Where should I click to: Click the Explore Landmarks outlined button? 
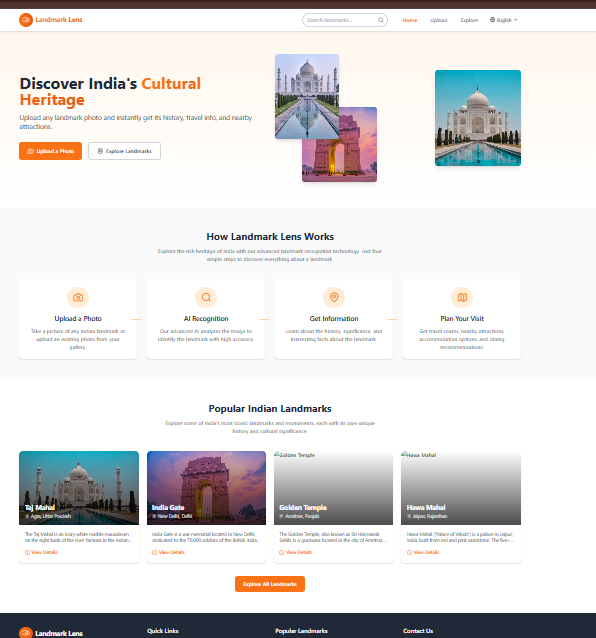pos(124,151)
